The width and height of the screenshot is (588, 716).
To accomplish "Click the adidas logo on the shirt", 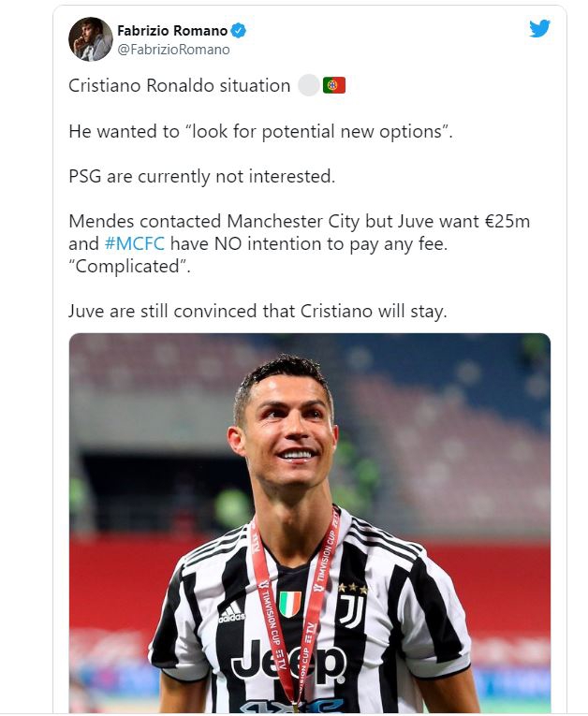I will tap(231, 613).
